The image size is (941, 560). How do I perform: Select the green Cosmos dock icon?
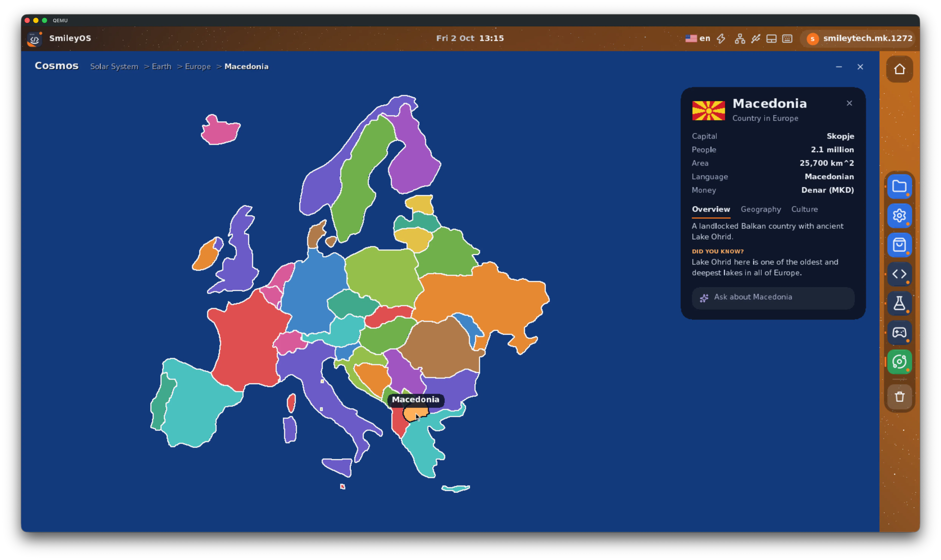click(x=899, y=362)
